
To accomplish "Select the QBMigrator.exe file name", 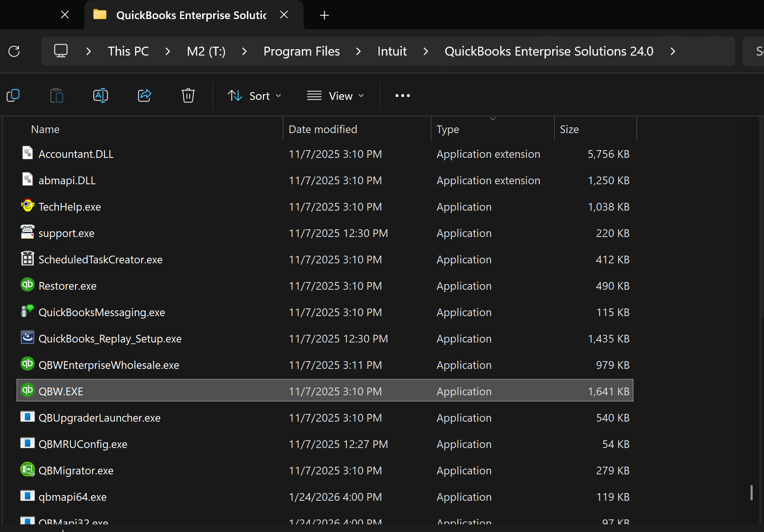I will coord(76,471).
